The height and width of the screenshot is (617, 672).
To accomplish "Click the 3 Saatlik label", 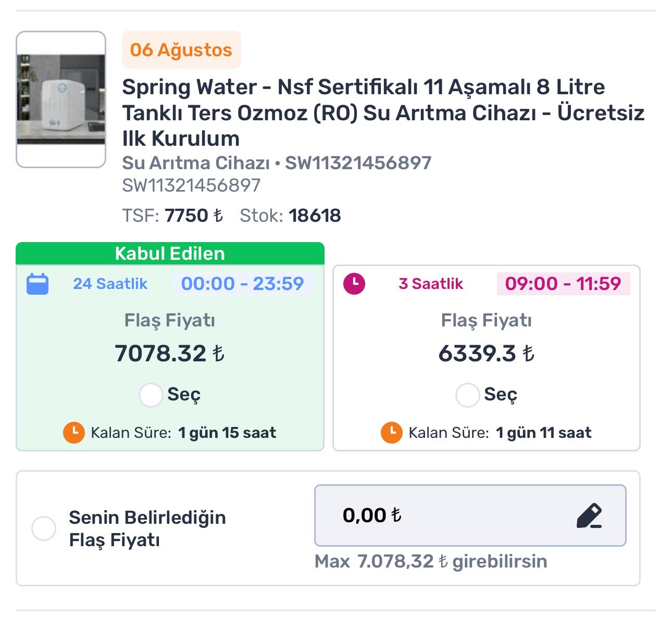I will pyautogui.click(x=431, y=284).
